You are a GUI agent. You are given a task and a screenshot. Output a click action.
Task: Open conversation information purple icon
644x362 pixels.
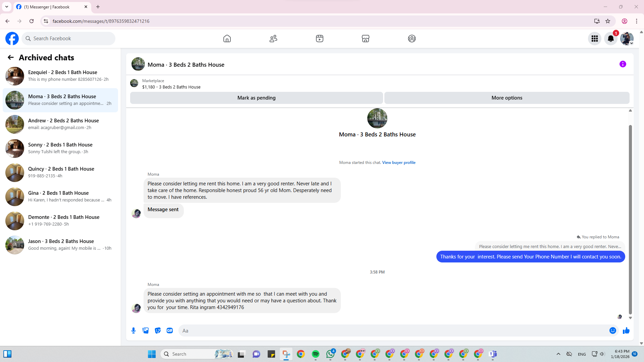tap(623, 64)
